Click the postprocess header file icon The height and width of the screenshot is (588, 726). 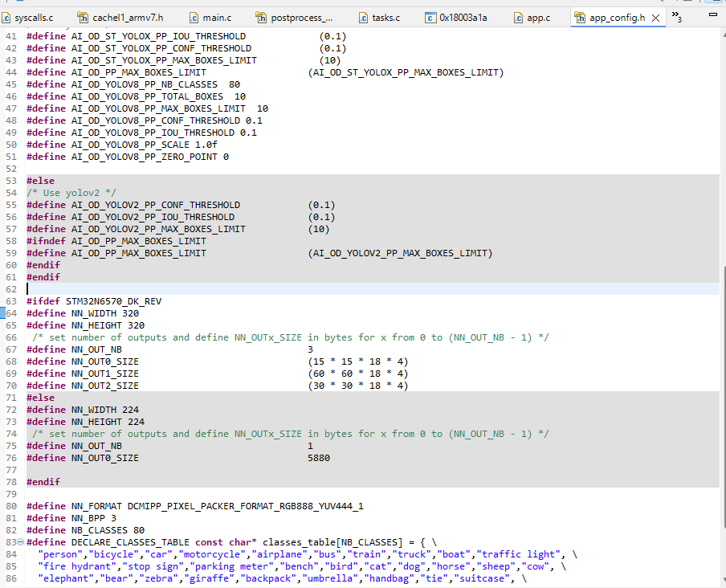point(261,18)
